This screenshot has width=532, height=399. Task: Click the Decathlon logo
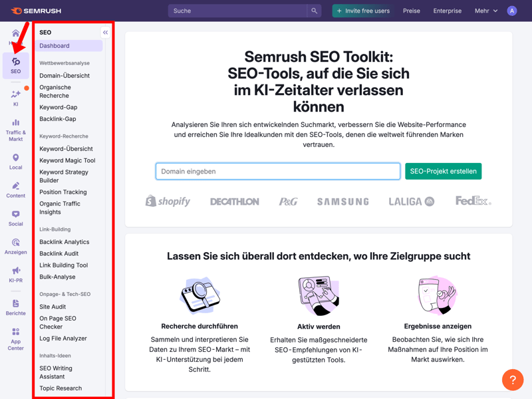pos(235,202)
